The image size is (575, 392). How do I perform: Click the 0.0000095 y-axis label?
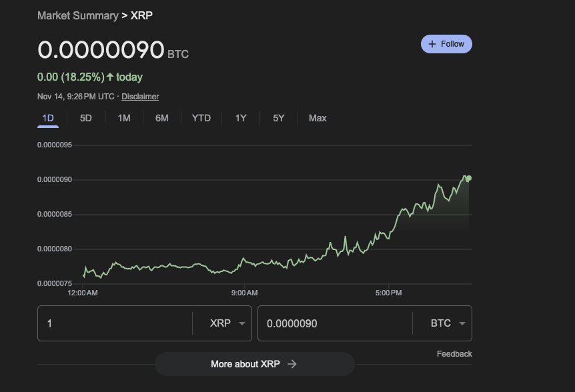click(55, 145)
